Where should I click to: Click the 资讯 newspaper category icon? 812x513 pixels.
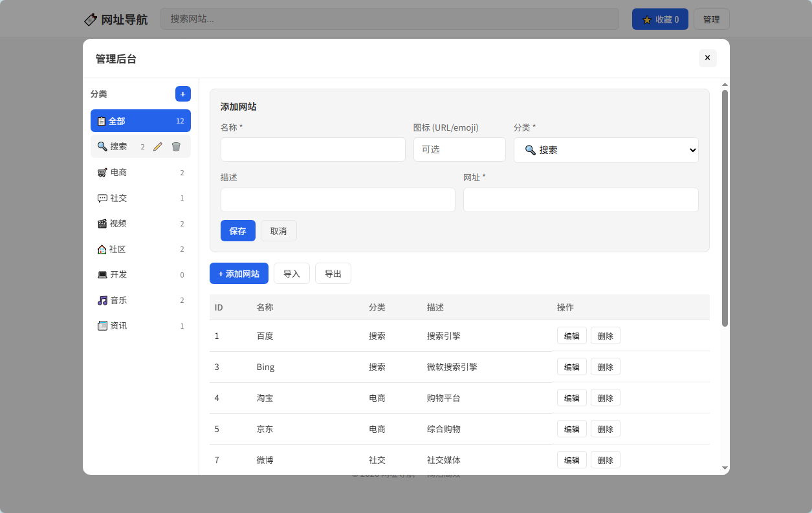pos(102,325)
